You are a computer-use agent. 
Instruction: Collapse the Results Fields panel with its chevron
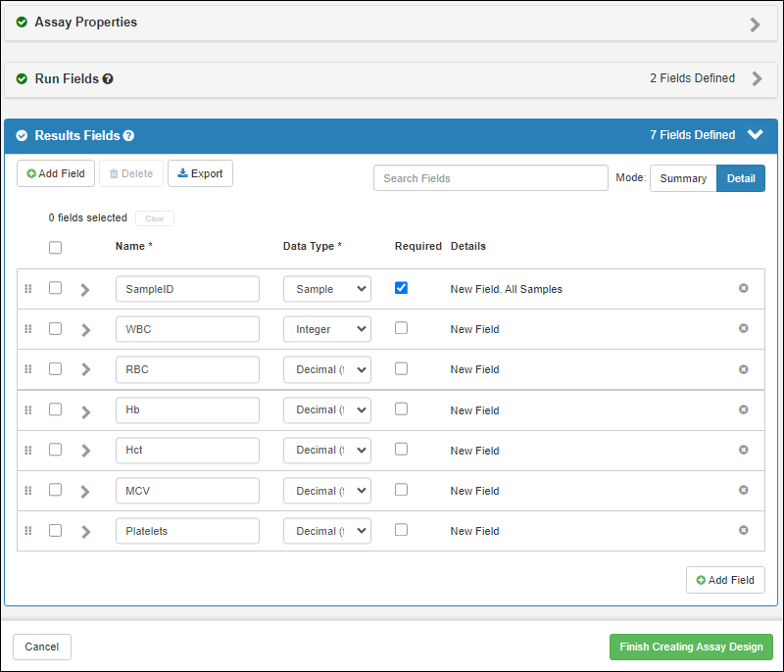755,135
